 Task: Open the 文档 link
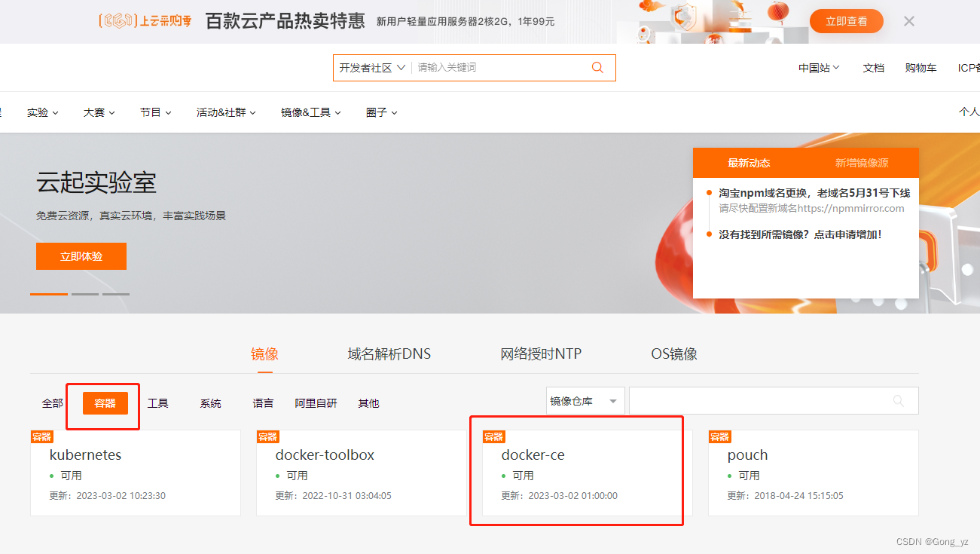click(874, 68)
